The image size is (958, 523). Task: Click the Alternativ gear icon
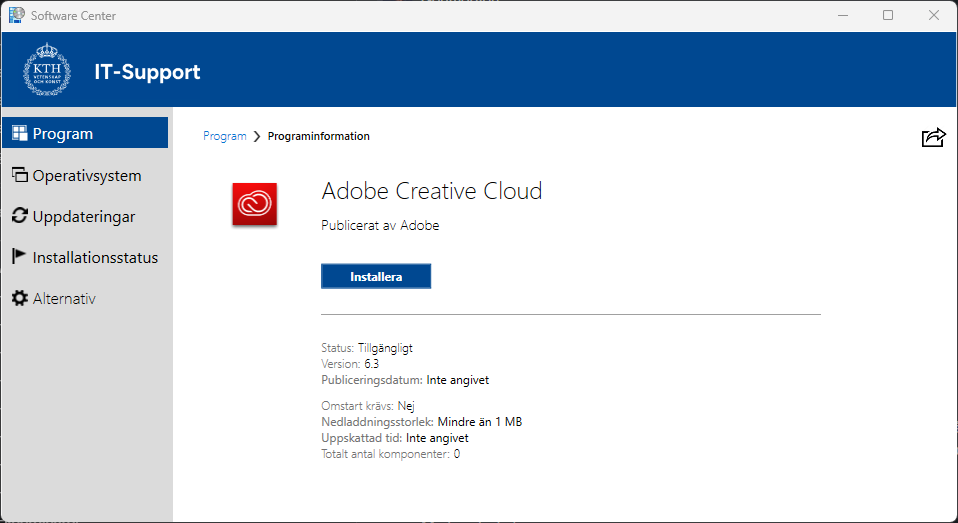[20, 298]
